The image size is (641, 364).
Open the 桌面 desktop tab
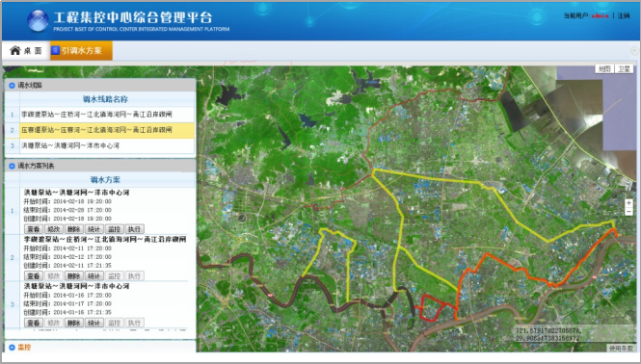point(26,50)
